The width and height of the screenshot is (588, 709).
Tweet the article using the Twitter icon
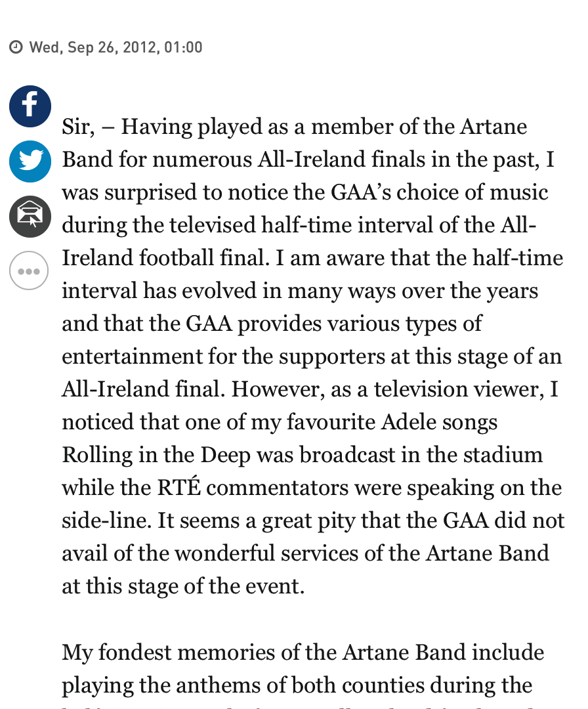coord(30,161)
